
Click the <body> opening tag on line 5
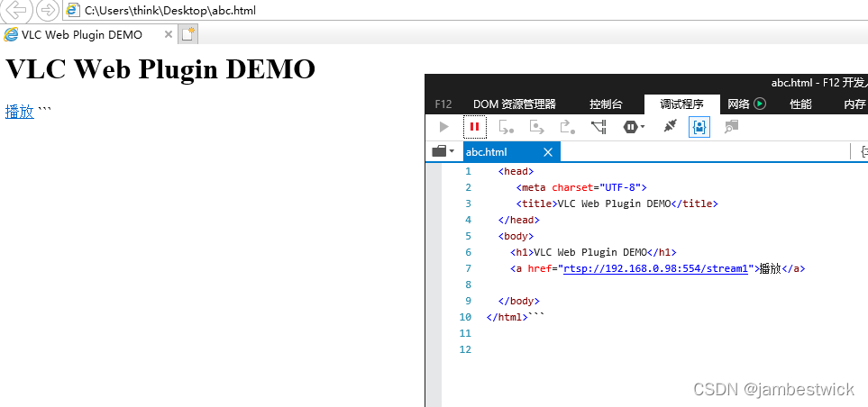[x=516, y=236]
